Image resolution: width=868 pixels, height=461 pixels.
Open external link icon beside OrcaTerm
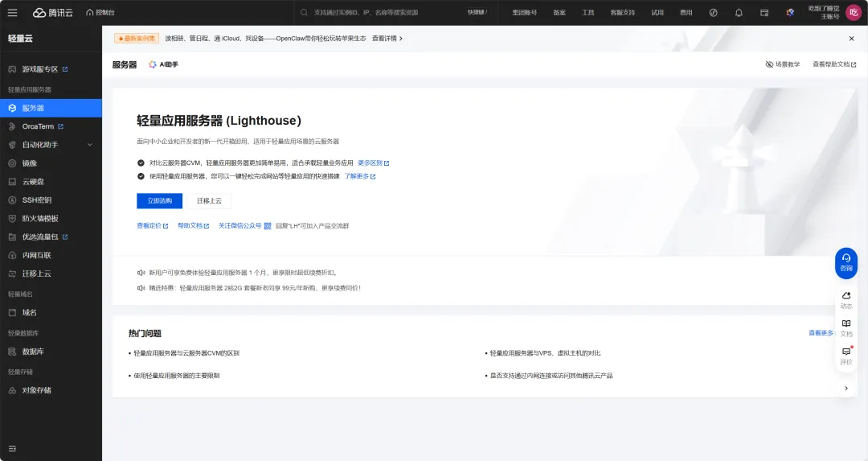(60, 126)
